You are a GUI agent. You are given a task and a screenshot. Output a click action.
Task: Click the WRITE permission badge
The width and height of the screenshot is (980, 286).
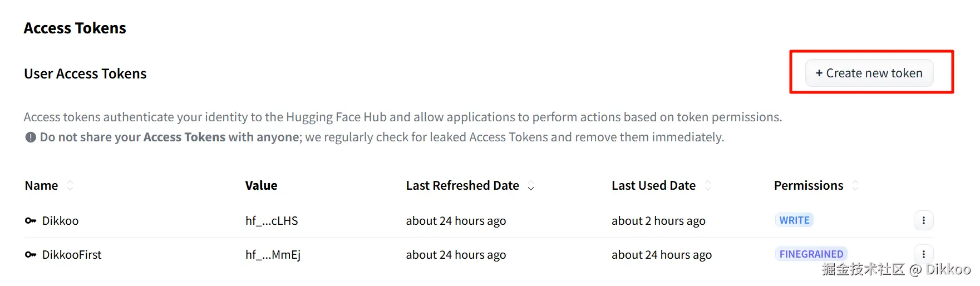point(794,220)
